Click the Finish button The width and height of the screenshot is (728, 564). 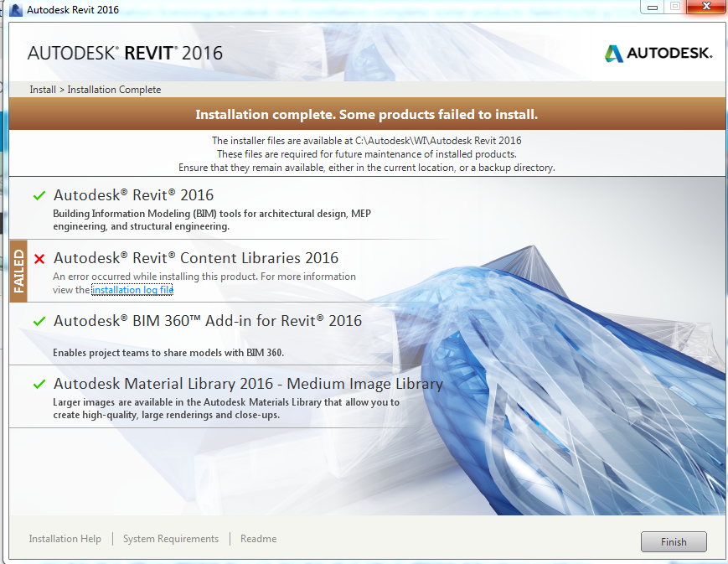coord(674,541)
